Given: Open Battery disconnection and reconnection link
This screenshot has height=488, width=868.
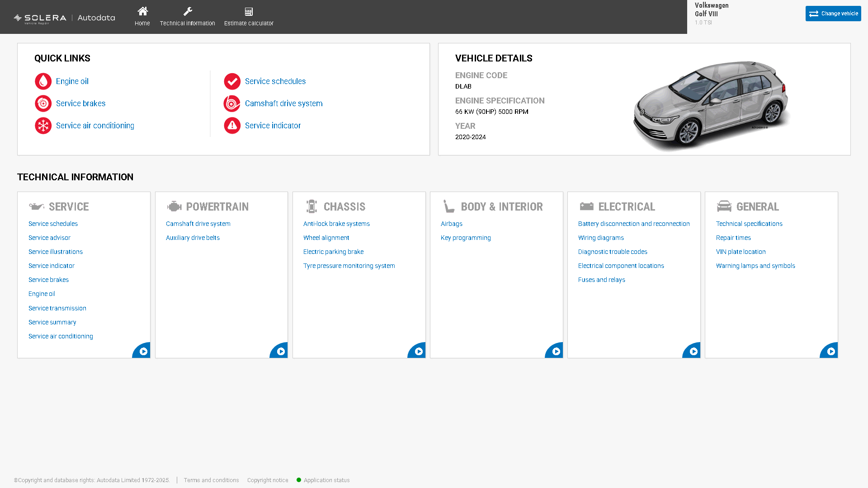Looking at the screenshot, I should tap(634, 224).
